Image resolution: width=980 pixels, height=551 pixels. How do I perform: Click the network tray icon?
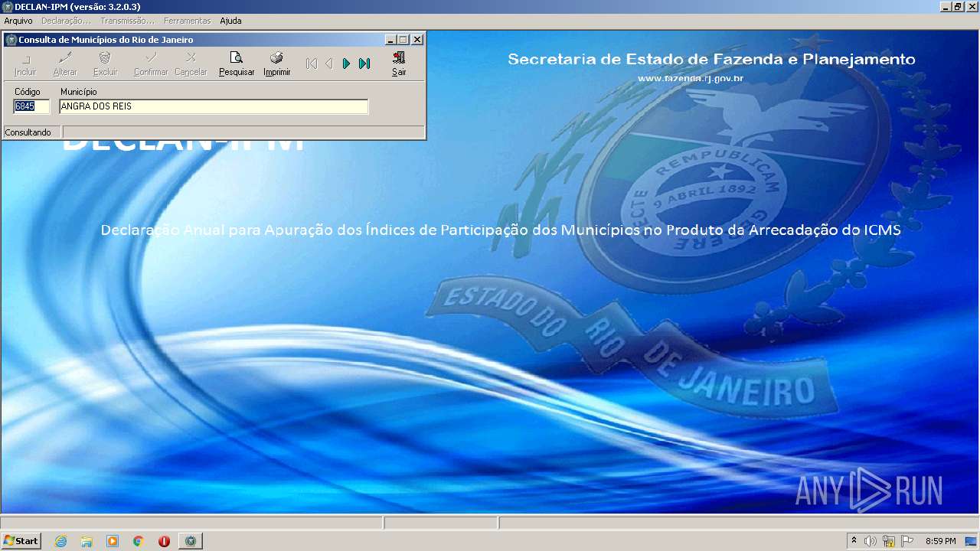[889, 541]
